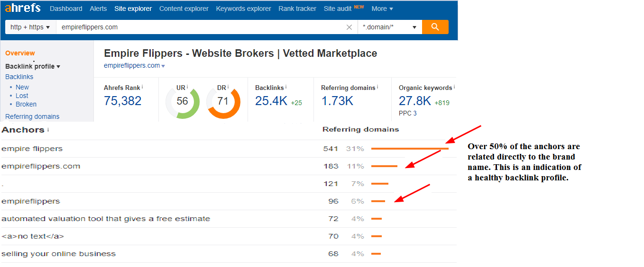Click the 1.73K referring domains value
The image size is (644, 267).
tap(337, 101)
